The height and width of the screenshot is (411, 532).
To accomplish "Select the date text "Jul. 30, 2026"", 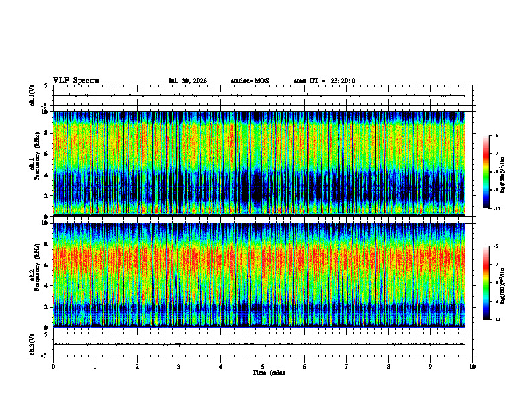I will pos(187,81).
